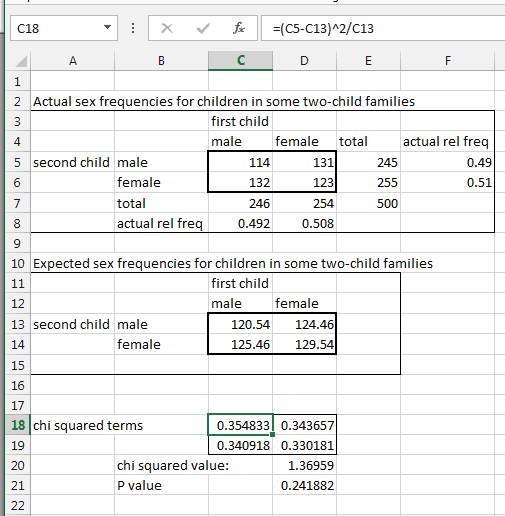
Task: Select relative frequency cell 0.508
Action: 304,223
